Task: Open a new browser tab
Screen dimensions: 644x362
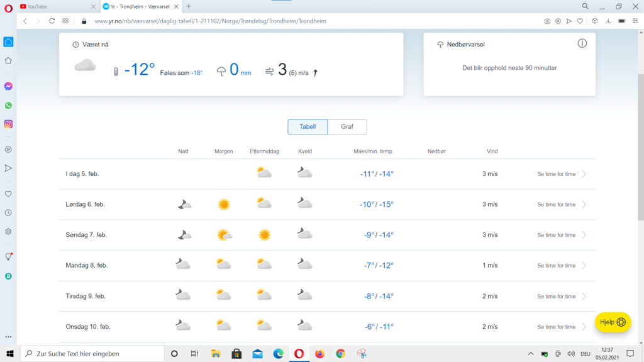Action: coord(189,6)
